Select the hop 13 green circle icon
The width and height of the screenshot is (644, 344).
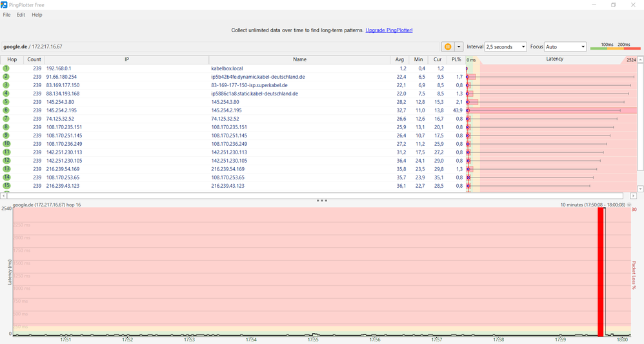tap(6, 169)
